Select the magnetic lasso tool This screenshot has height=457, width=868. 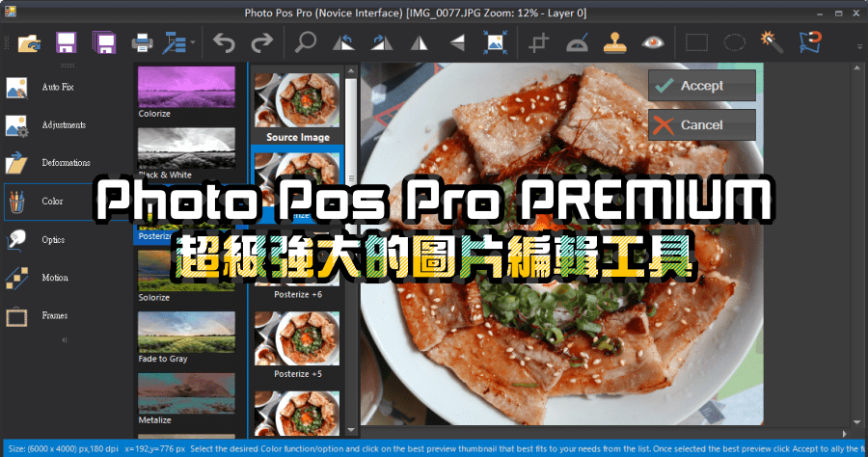point(810,42)
